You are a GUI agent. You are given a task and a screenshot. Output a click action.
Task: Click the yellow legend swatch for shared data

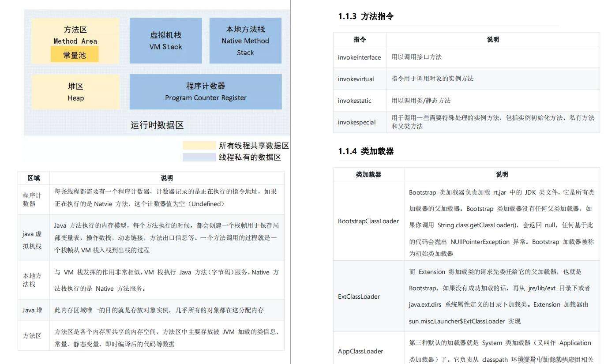click(199, 146)
